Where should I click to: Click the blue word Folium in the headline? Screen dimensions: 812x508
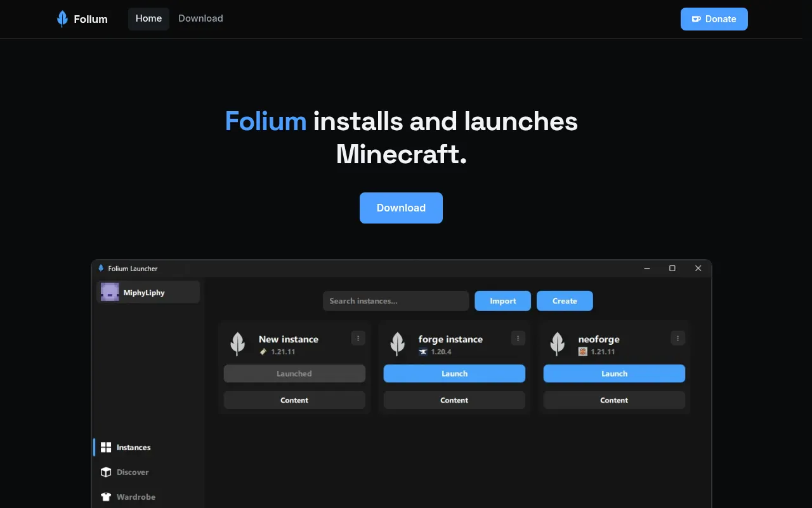[x=265, y=121]
